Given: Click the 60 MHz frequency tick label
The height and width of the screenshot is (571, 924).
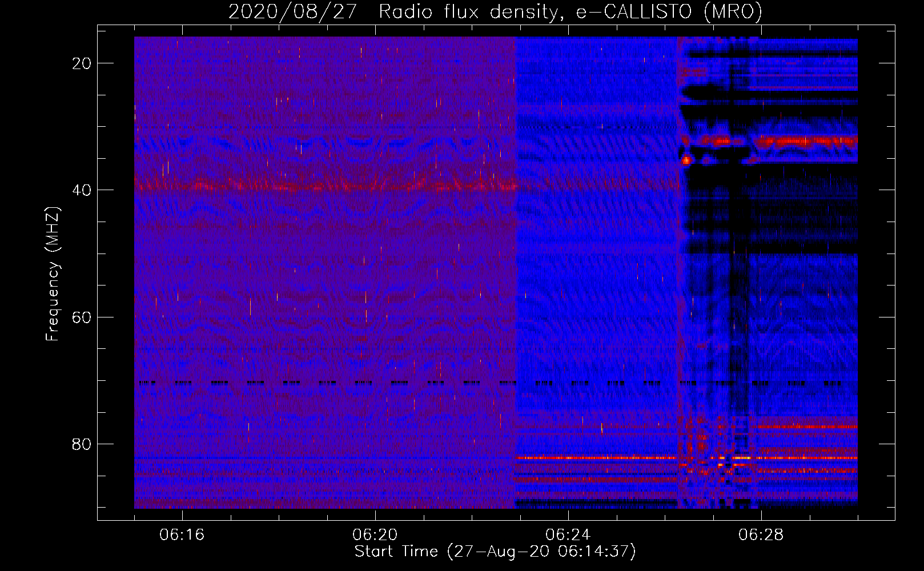Looking at the screenshot, I should (x=82, y=317).
